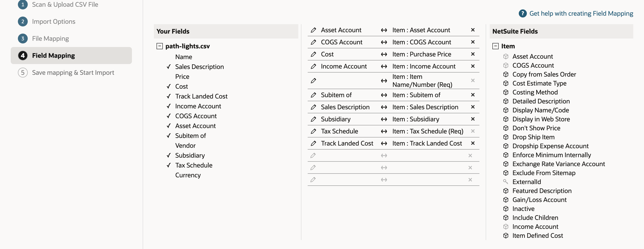
Task: Delete the Income Account mapping
Action: point(472,66)
